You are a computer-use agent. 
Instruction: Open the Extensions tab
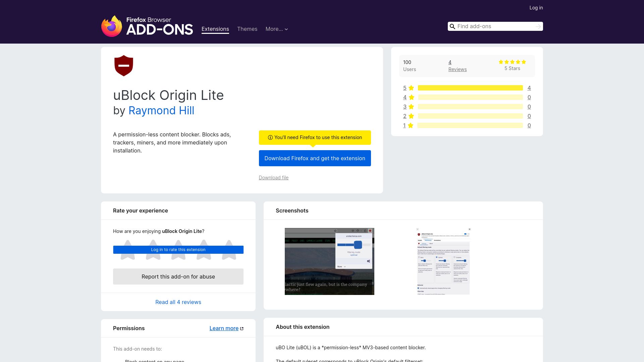click(215, 29)
